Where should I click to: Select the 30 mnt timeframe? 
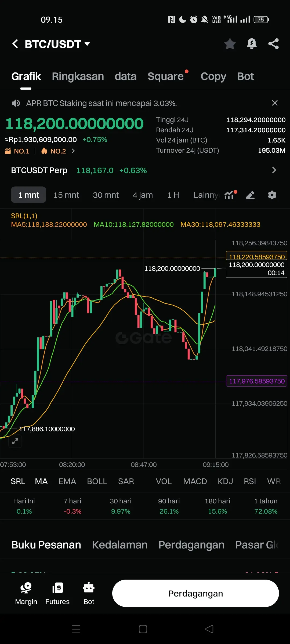point(106,195)
